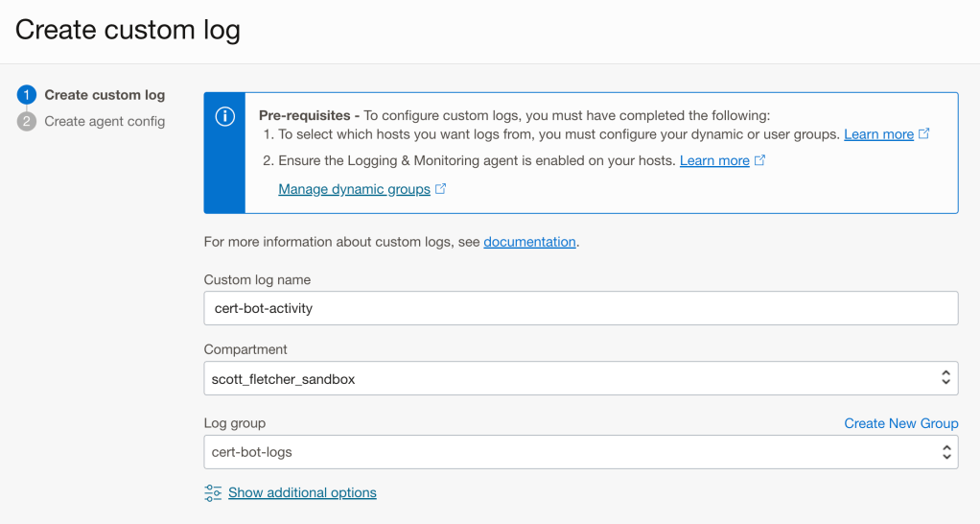This screenshot has width=980, height=524.
Task: Click the Create New Group link
Action: 900,423
